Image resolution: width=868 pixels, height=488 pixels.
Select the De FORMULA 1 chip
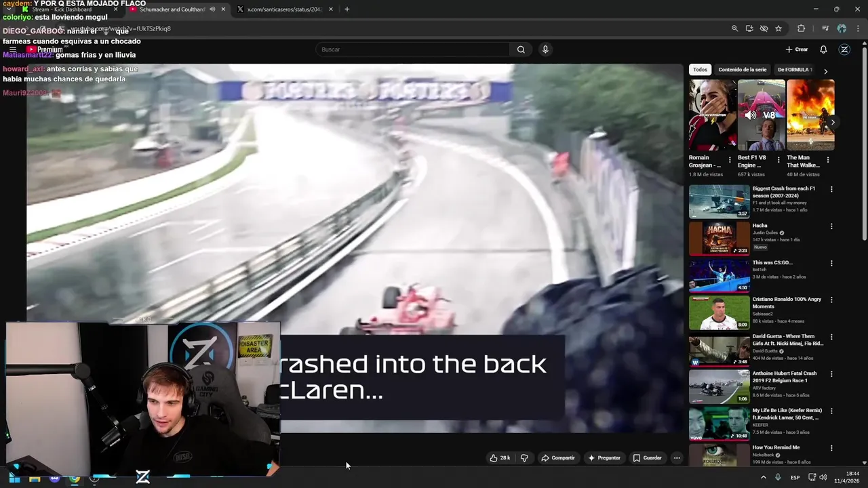tap(794, 70)
